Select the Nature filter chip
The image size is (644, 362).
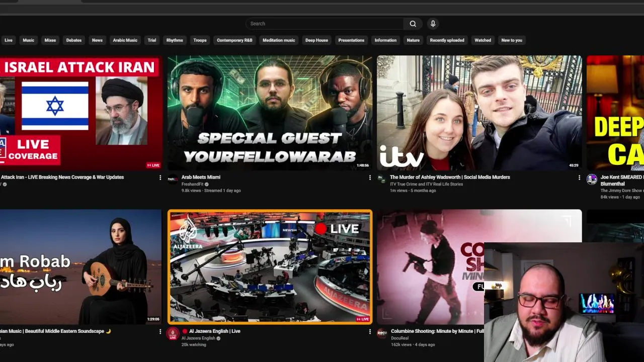pyautogui.click(x=413, y=40)
